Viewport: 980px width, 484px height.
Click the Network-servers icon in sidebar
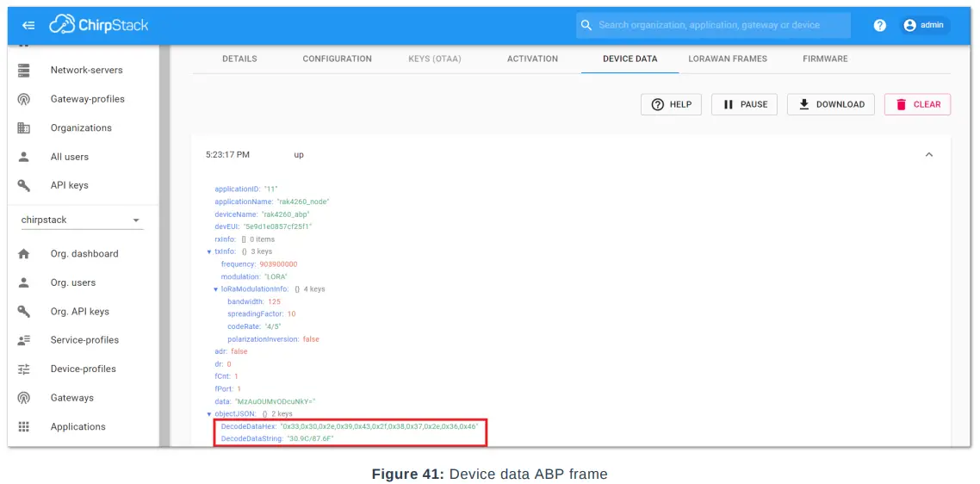(x=24, y=70)
